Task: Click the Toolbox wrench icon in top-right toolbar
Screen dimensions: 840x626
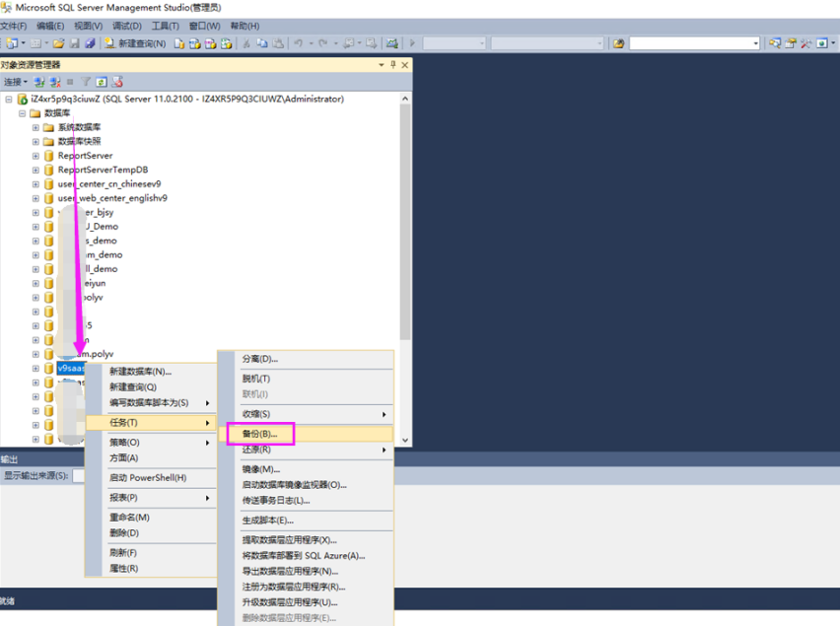Action: pos(805,43)
